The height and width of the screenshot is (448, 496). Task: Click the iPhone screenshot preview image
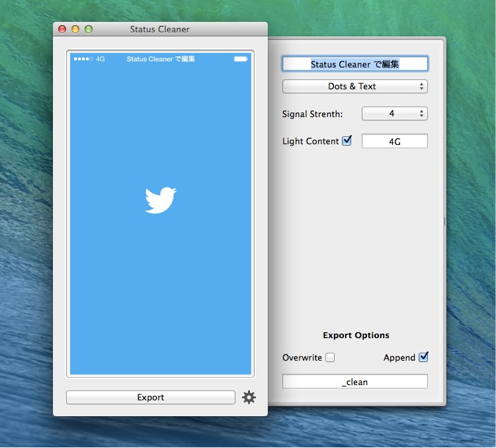click(161, 214)
